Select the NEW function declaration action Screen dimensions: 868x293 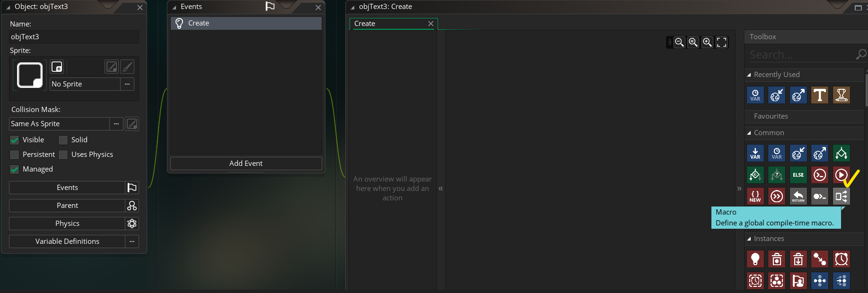click(755, 196)
